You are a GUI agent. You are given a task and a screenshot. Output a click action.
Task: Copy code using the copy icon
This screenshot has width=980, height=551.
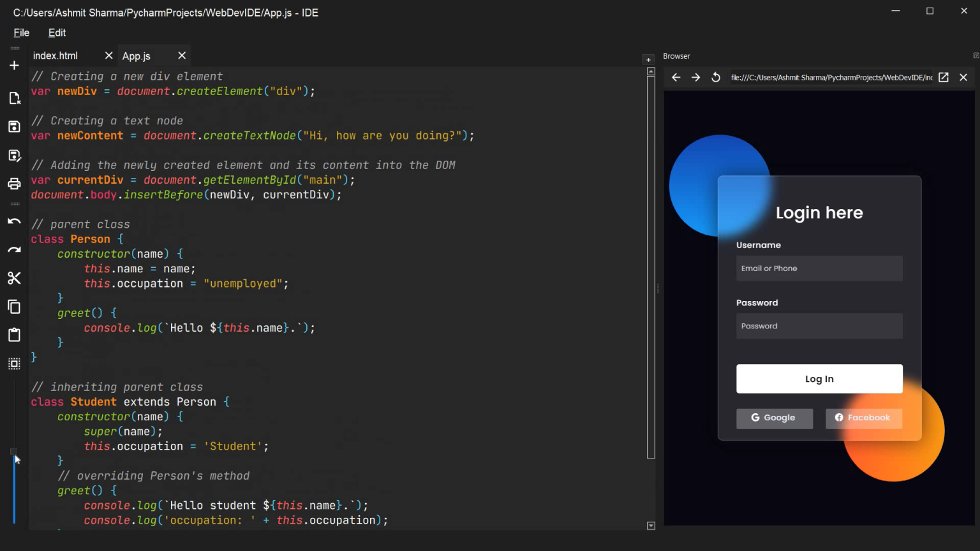click(x=14, y=307)
